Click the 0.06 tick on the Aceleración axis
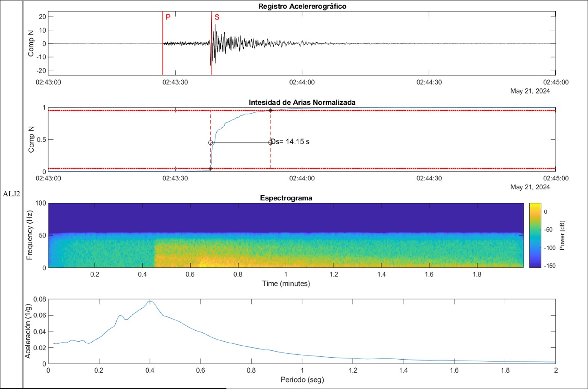The width and height of the screenshot is (588, 389). tap(40, 315)
